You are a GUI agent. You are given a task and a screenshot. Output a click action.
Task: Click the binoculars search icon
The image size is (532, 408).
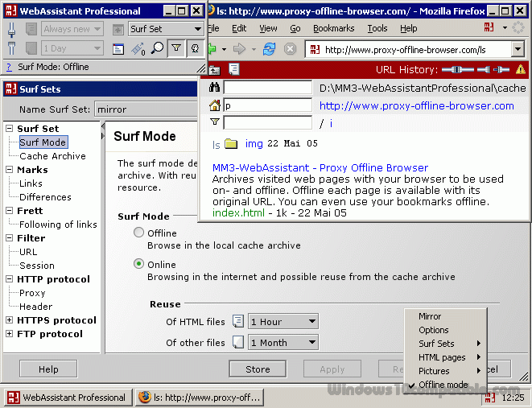214,88
